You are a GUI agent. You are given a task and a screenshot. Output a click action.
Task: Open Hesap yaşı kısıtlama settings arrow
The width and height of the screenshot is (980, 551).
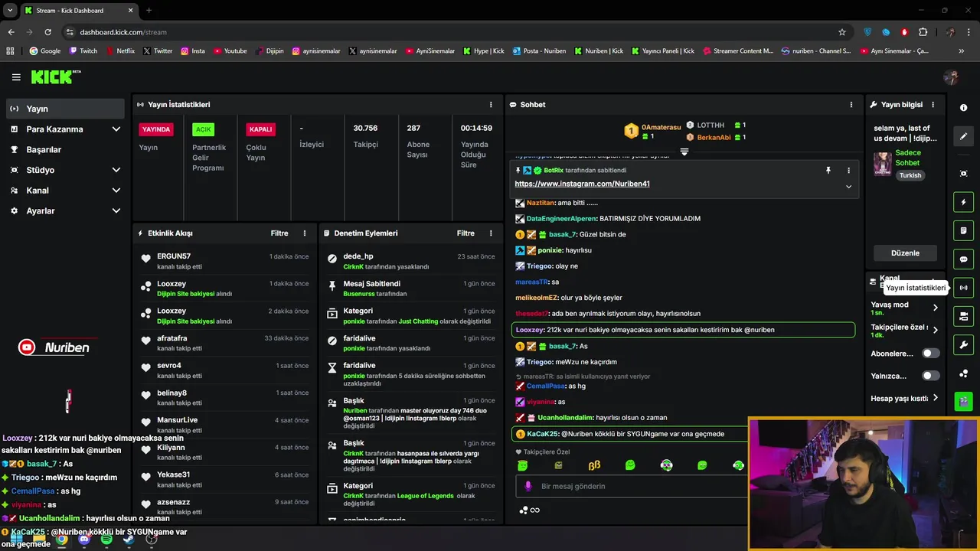935,398
